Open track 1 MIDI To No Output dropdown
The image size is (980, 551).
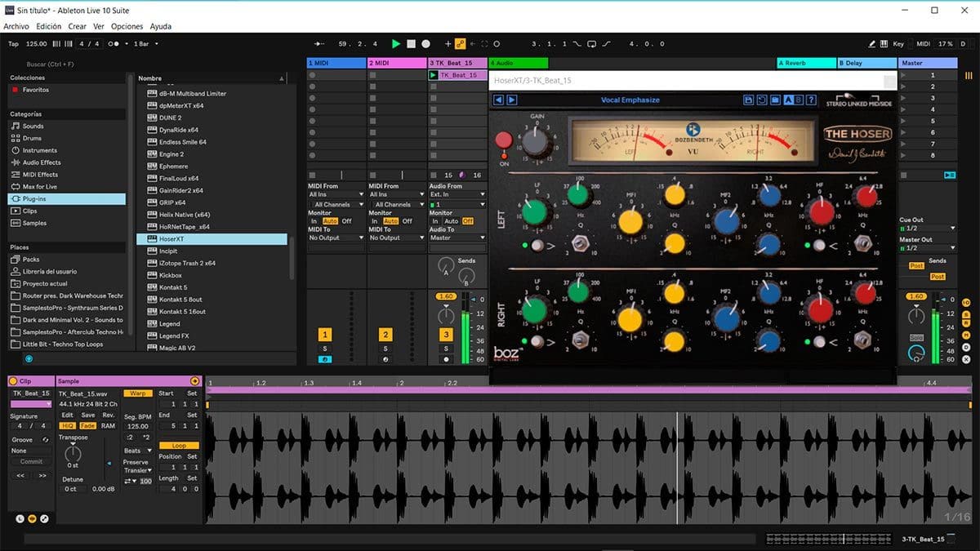tap(336, 238)
